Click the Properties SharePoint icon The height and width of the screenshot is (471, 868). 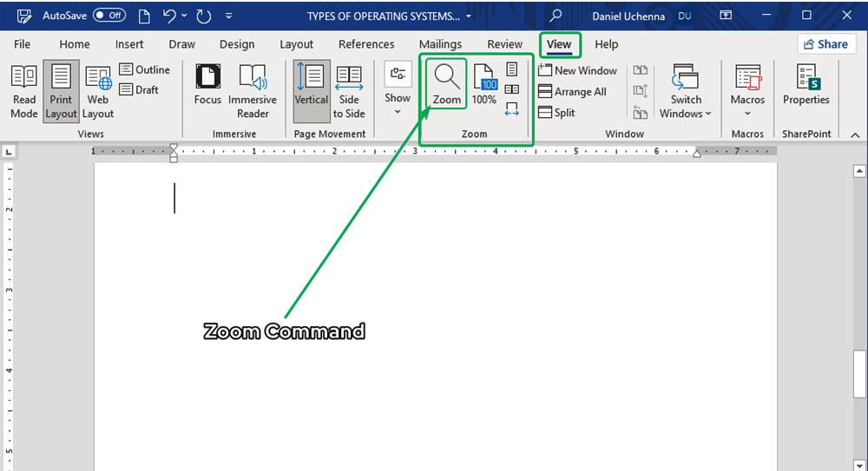pos(806,87)
